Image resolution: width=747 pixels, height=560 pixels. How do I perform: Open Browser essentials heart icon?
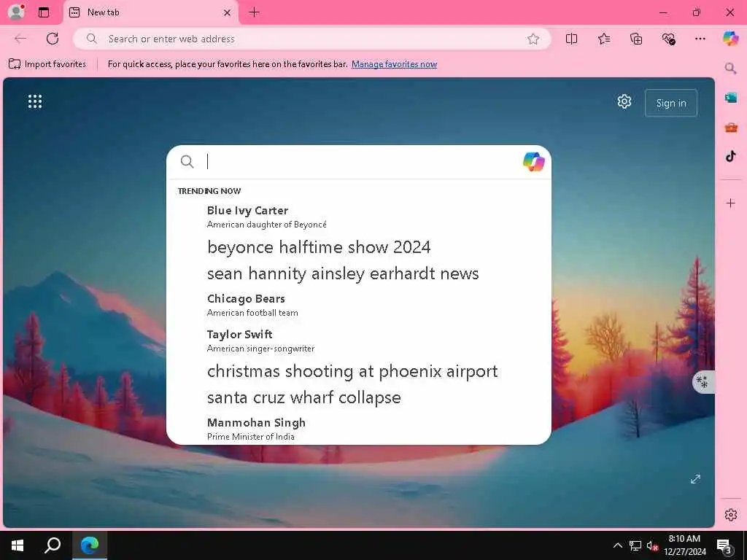tap(668, 39)
